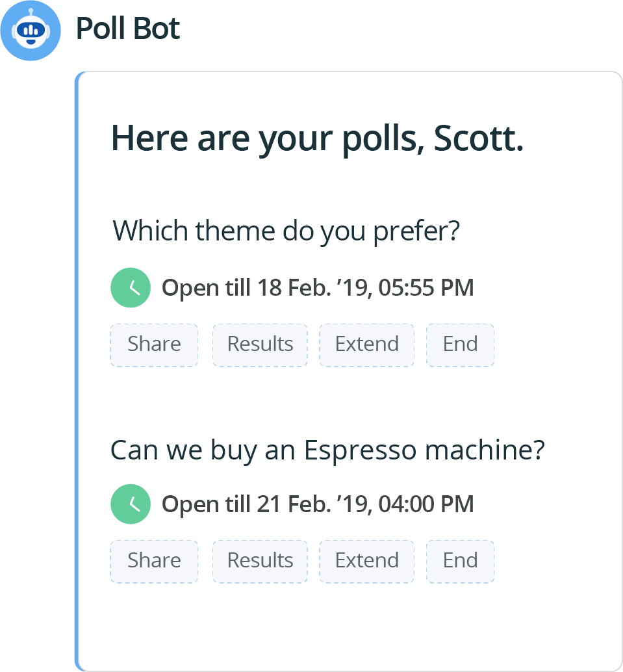Click the 'Open till 18 Feb. '19, 05:55 PM' text

coord(318,287)
